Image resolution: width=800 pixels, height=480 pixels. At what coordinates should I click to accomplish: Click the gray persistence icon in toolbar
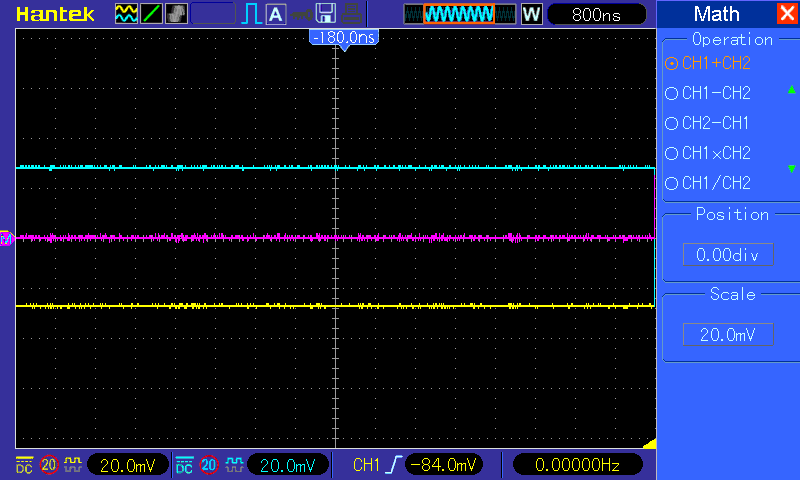(x=177, y=14)
